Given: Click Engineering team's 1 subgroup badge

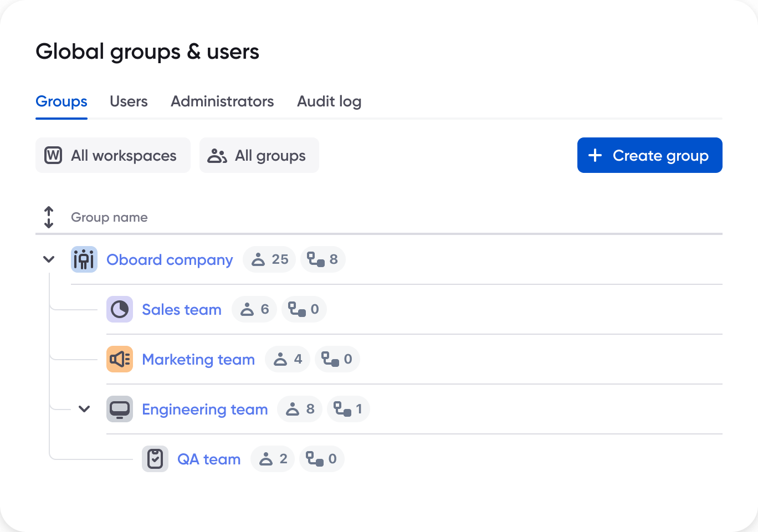Looking at the screenshot, I should tap(349, 409).
